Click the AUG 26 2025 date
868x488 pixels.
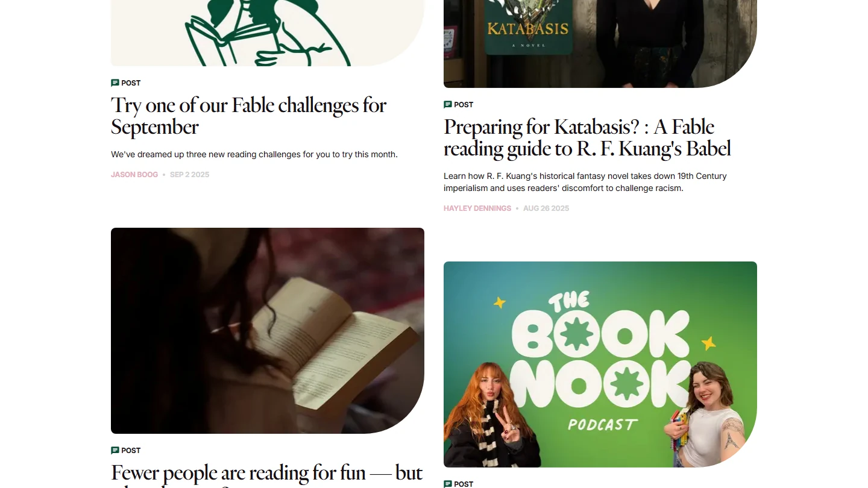(546, 208)
